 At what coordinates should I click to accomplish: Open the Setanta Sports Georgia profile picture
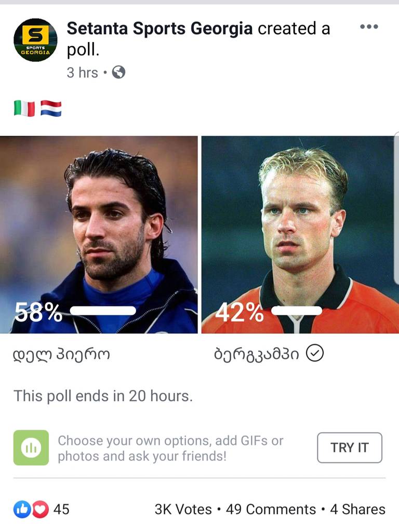(x=35, y=40)
